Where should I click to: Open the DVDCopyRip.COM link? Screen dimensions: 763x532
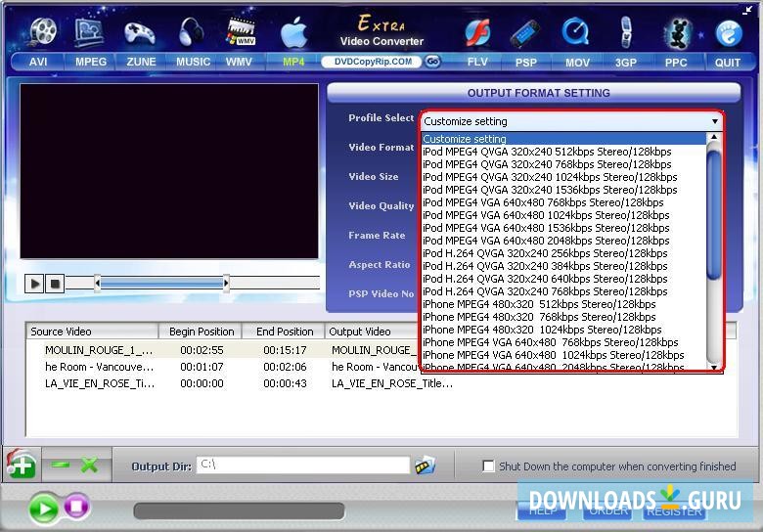coord(373,62)
